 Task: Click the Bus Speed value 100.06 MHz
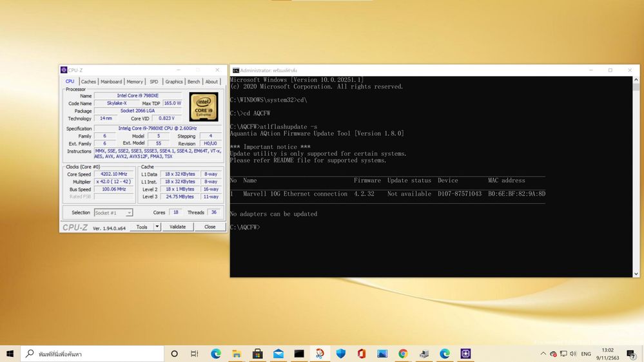[x=113, y=189]
